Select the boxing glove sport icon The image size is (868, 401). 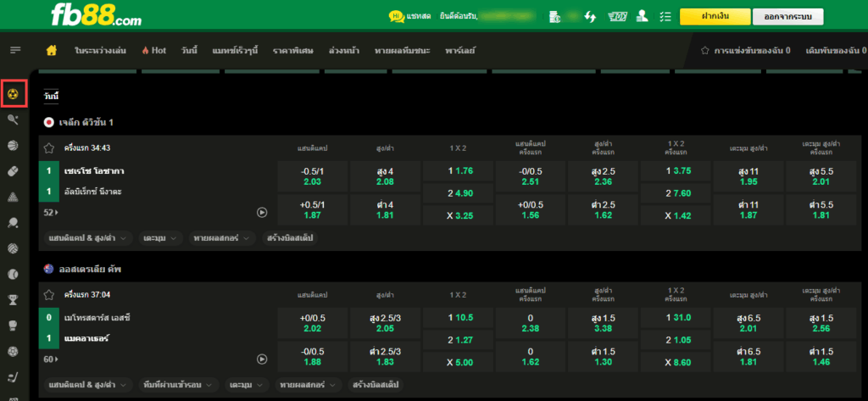(14, 325)
